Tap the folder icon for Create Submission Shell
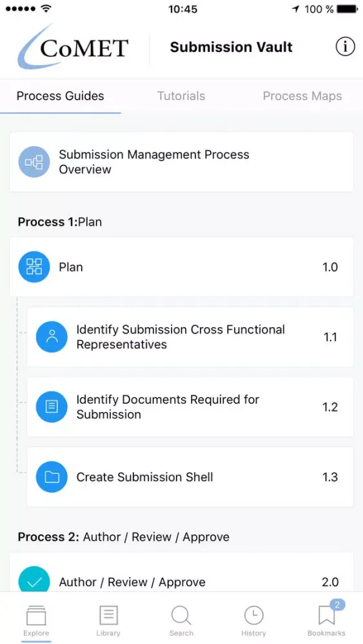The height and width of the screenshot is (644, 363). click(x=52, y=477)
